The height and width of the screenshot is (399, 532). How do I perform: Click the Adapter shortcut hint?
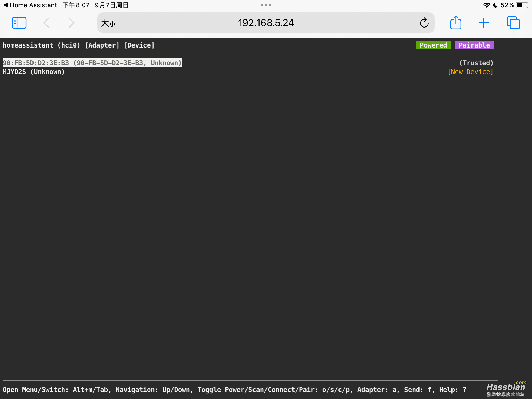tap(371, 390)
